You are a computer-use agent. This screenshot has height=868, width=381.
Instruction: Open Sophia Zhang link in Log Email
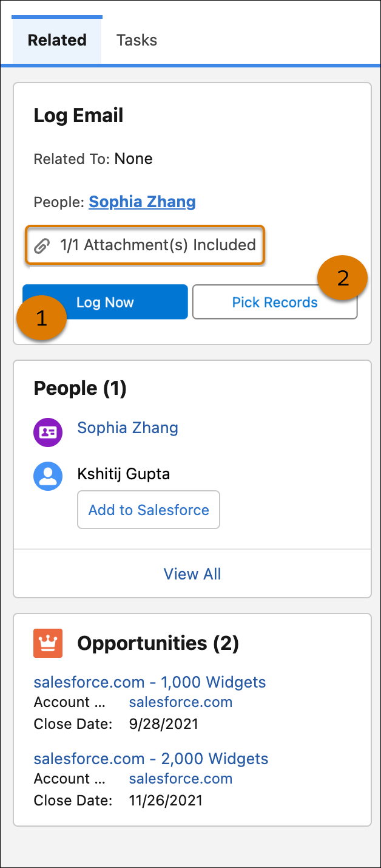point(142,202)
